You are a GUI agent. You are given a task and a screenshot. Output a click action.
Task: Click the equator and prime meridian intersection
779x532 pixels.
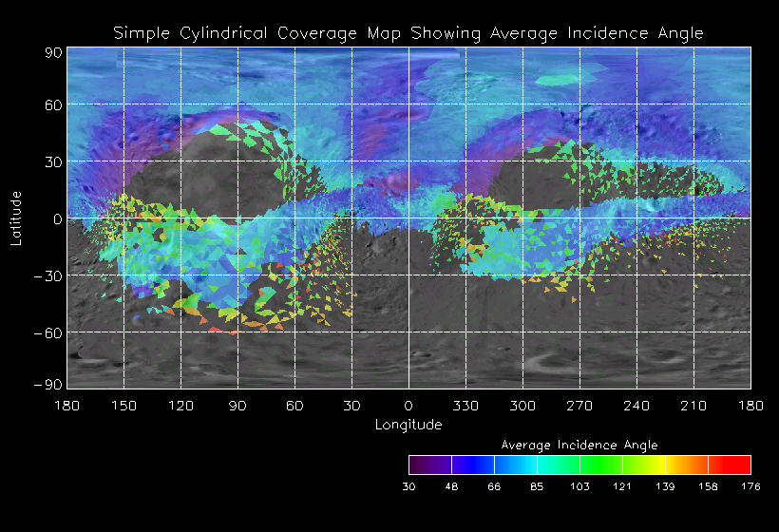(408, 218)
